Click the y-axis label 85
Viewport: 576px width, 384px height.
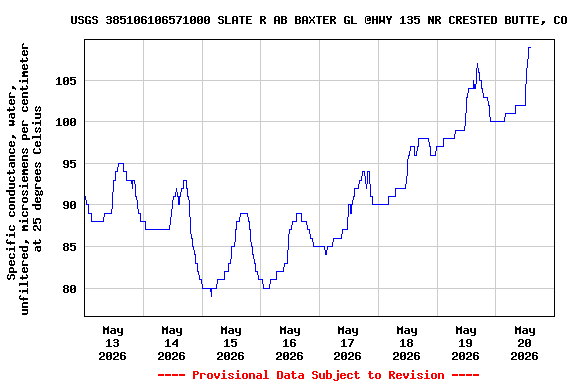tap(69, 247)
